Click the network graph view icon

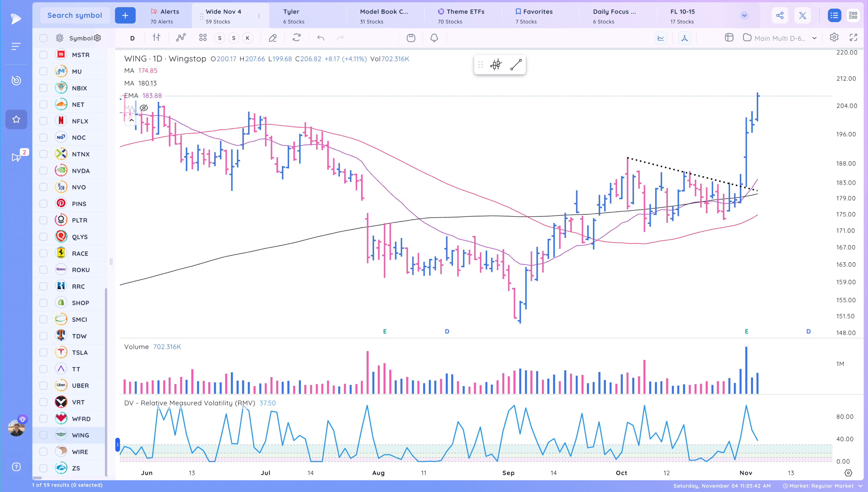pos(684,38)
